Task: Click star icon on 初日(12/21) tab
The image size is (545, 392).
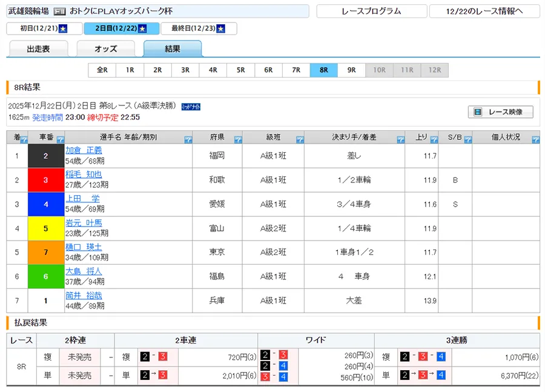Action: [x=63, y=29]
